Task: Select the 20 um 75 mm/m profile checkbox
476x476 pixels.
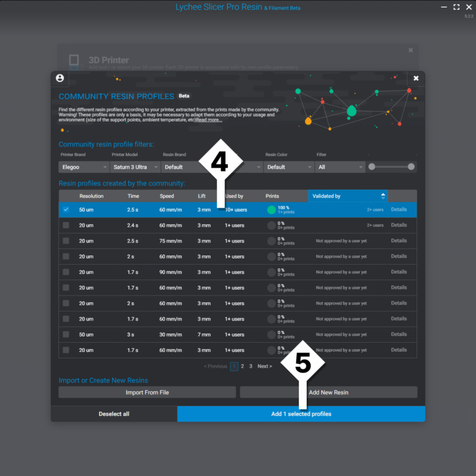Action: [x=66, y=240]
